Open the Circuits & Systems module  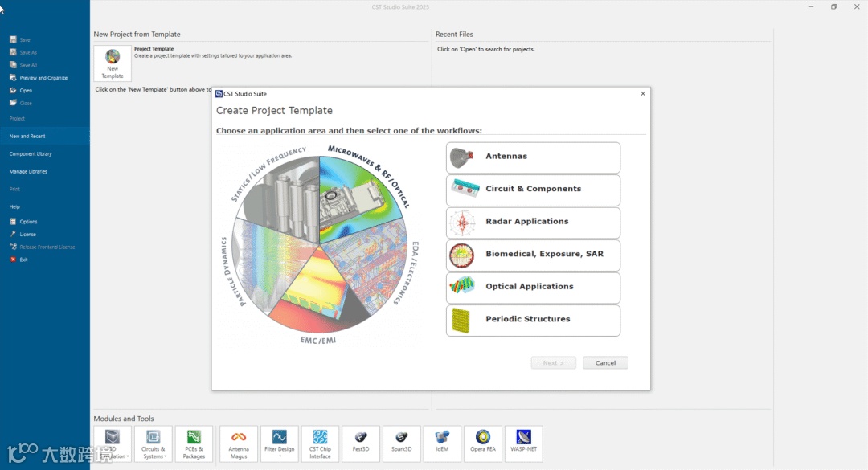click(154, 444)
